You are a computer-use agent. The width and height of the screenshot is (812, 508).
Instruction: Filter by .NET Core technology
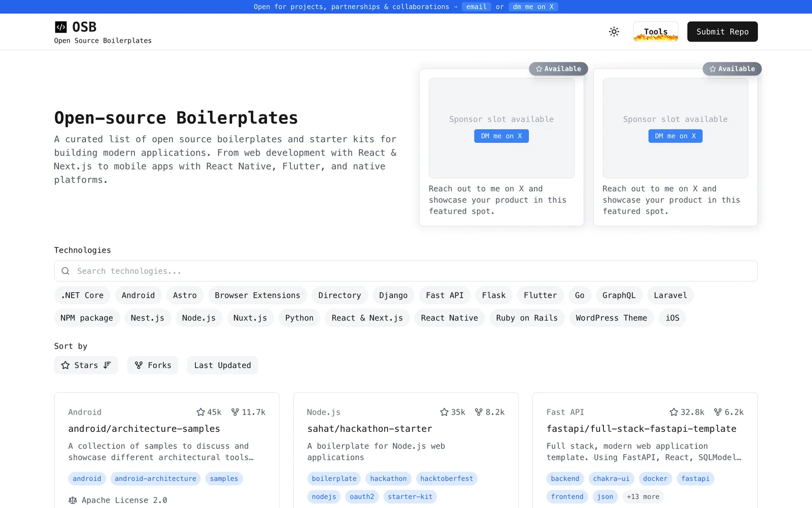(x=82, y=295)
